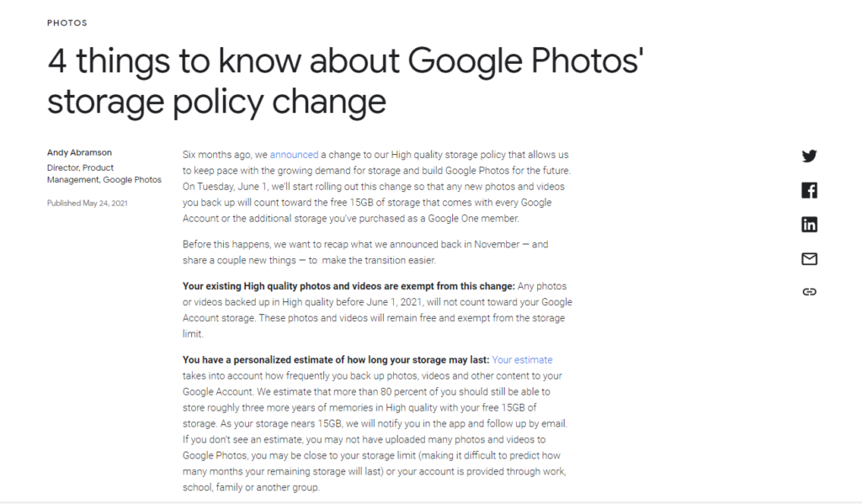Open the 'Your estimate' link
The width and height of the screenshot is (862, 504).
point(522,360)
